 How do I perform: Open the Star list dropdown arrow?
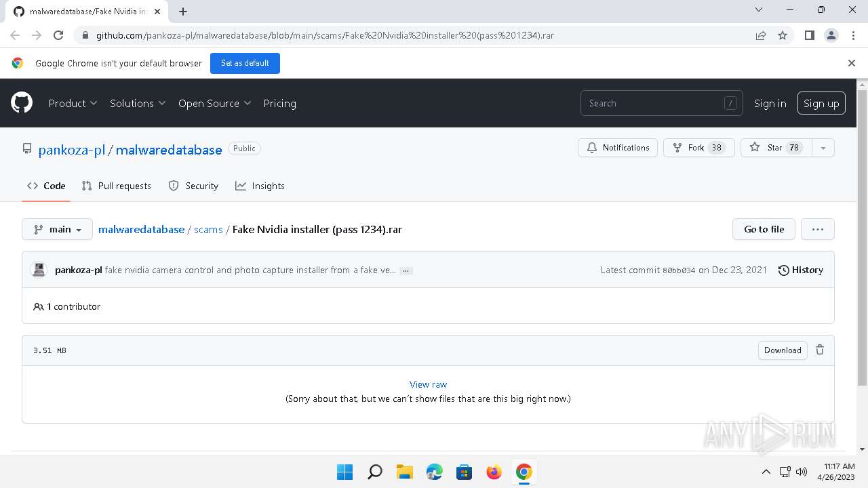(823, 148)
